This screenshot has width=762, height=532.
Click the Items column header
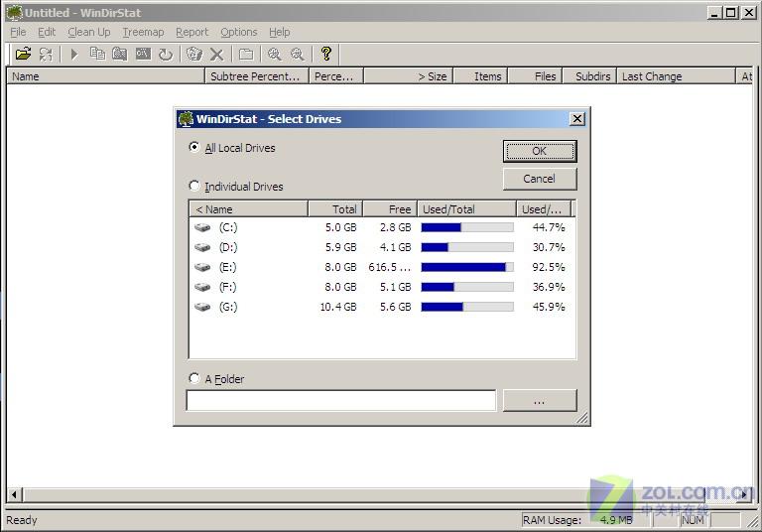coord(481,76)
